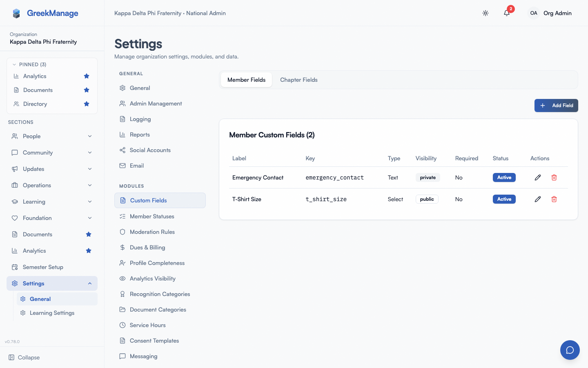The width and height of the screenshot is (588, 368).
Task: Click the Add Field button
Action: (556, 105)
